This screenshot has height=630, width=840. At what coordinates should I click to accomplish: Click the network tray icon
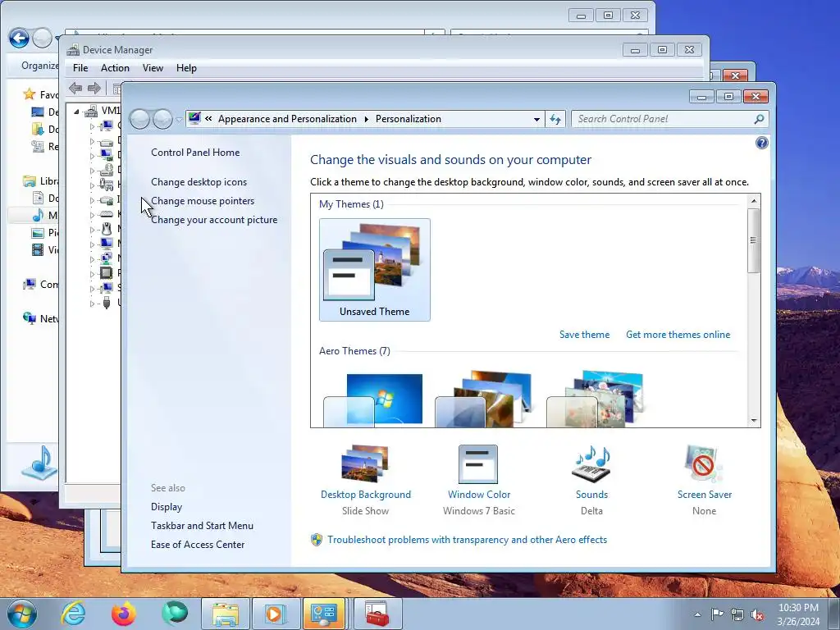click(x=737, y=614)
